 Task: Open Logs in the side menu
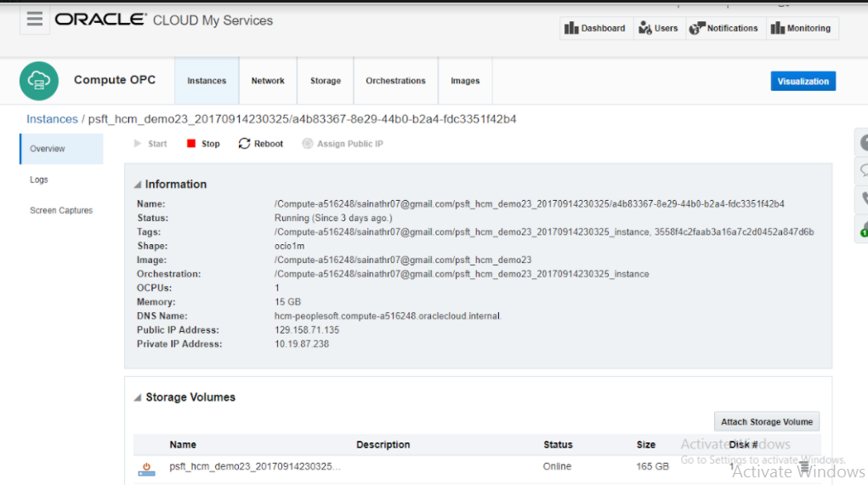(x=39, y=180)
